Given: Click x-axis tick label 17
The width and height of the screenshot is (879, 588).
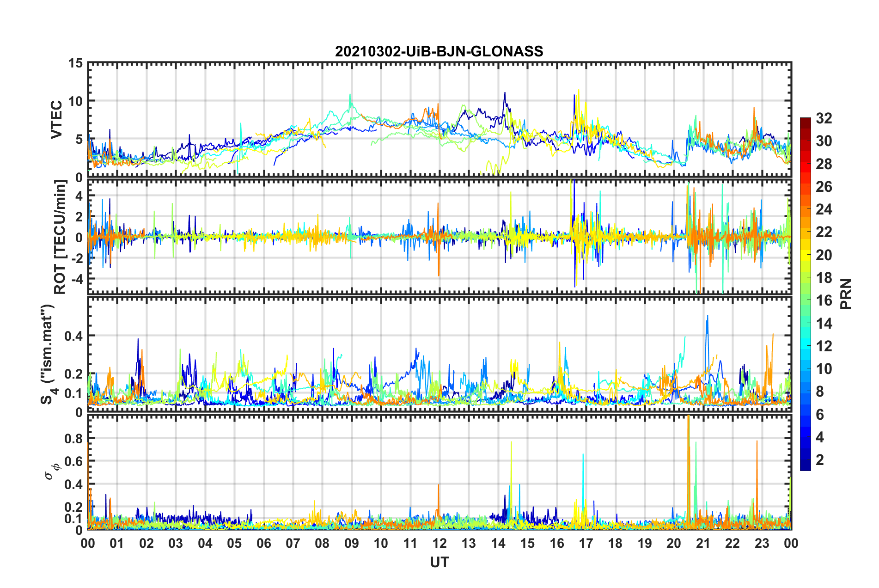Looking at the screenshot, I should click(586, 543).
